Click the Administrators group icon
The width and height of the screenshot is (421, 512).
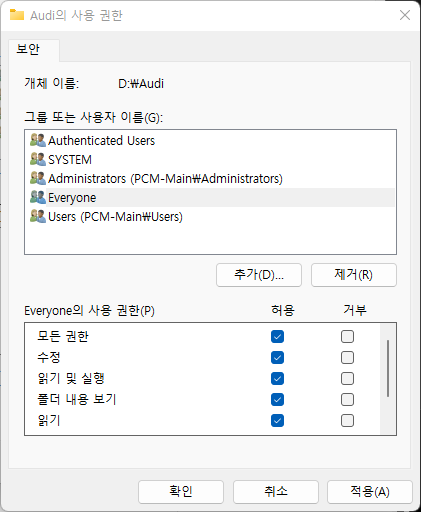point(38,178)
